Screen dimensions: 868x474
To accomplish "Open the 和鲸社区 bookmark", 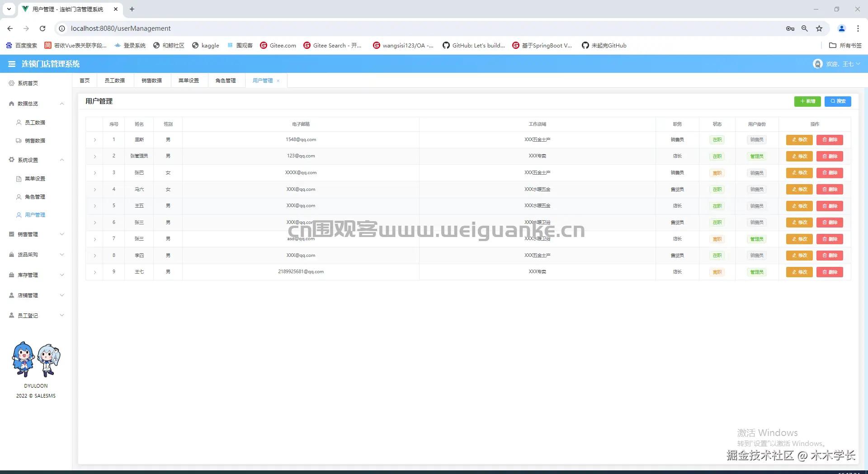I will click(169, 46).
